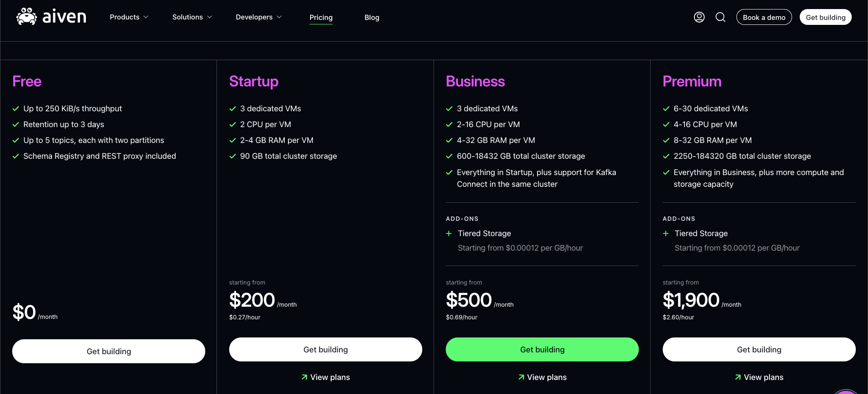Click Get building under the Premium plan
The image size is (868, 394).
coord(759,350)
